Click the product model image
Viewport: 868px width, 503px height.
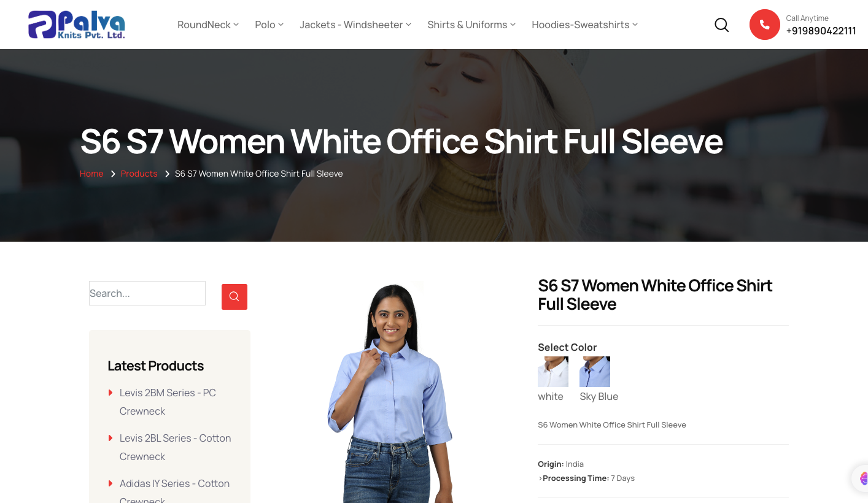390,393
